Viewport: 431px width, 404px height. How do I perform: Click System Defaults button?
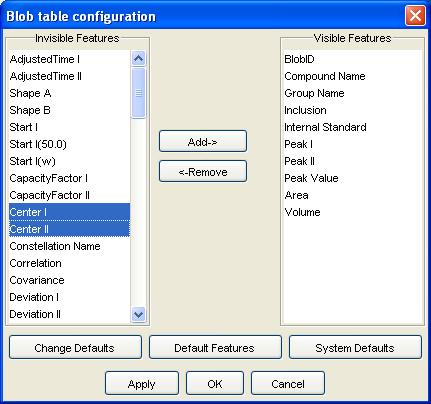pyautogui.click(x=355, y=347)
